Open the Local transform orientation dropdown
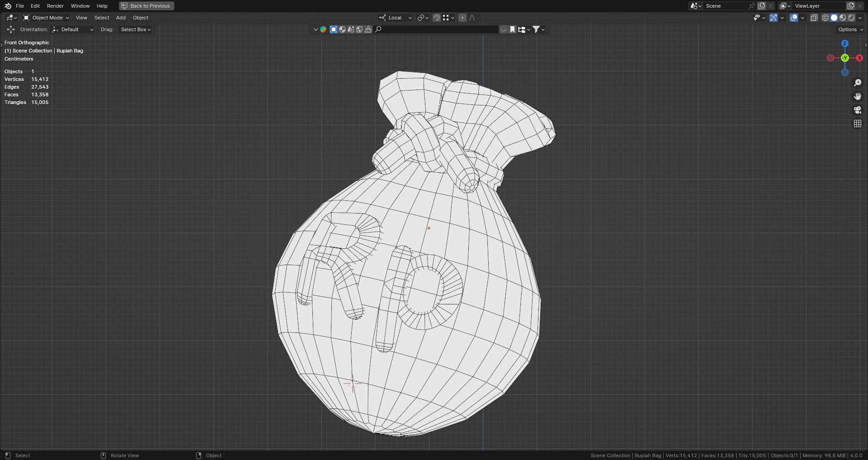The height and width of the screenshot is (460, 868). [x=396, y=18]
